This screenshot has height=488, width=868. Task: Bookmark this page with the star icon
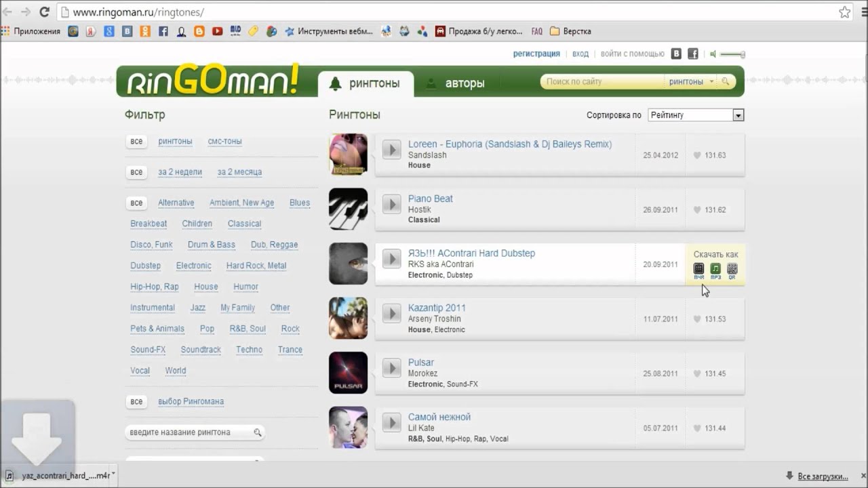pos(844,12)
